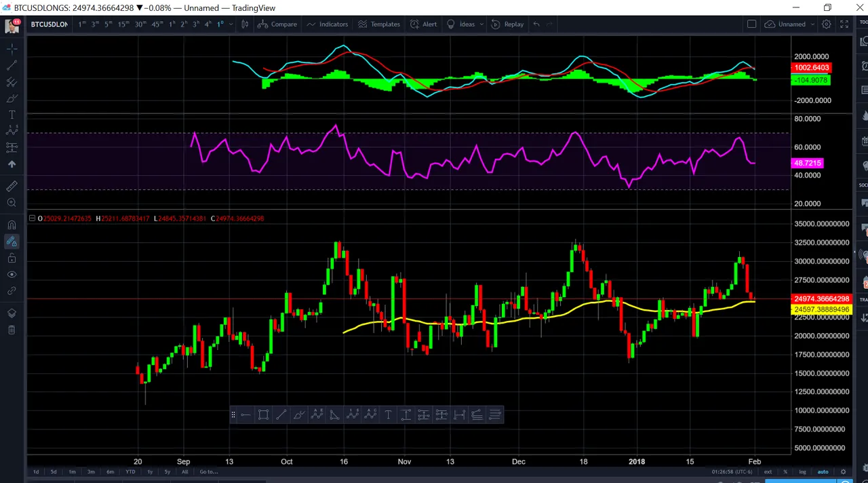The height and width of the screenshot is (483, 868).
Task: Toggle stay in drawing mode pencil icon
Action: pyautogui.click(x=12, y=241)
